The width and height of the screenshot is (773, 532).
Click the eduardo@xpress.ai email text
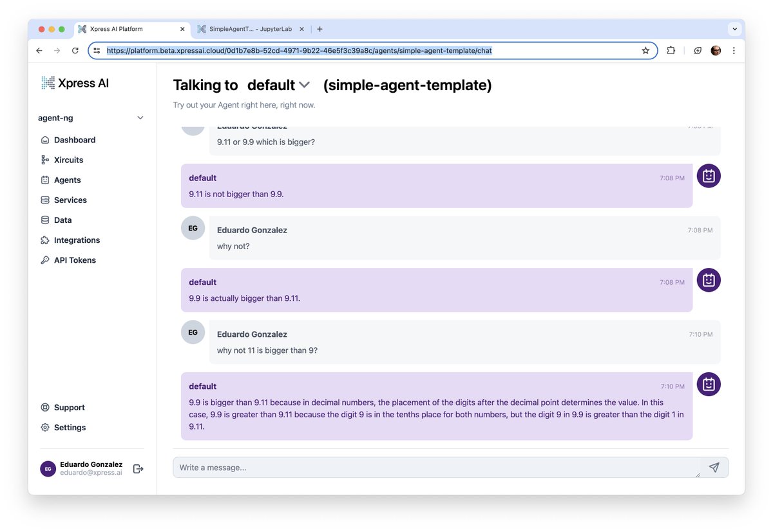click(x=91, y=473)
